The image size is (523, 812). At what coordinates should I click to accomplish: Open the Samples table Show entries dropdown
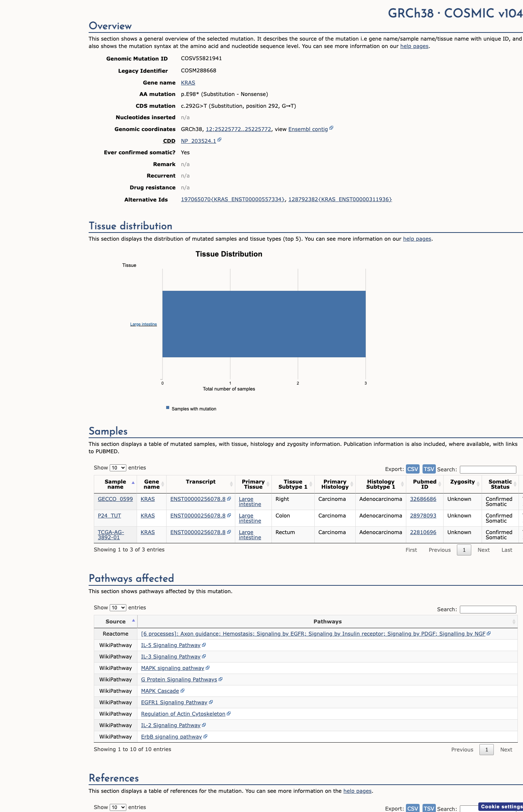point(118,468)
